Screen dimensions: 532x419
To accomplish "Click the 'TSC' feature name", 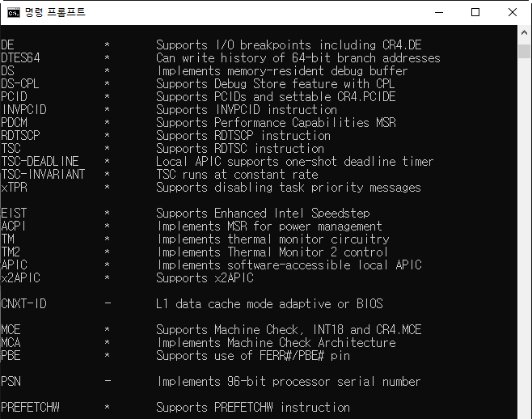I will [x=11, y=148].
